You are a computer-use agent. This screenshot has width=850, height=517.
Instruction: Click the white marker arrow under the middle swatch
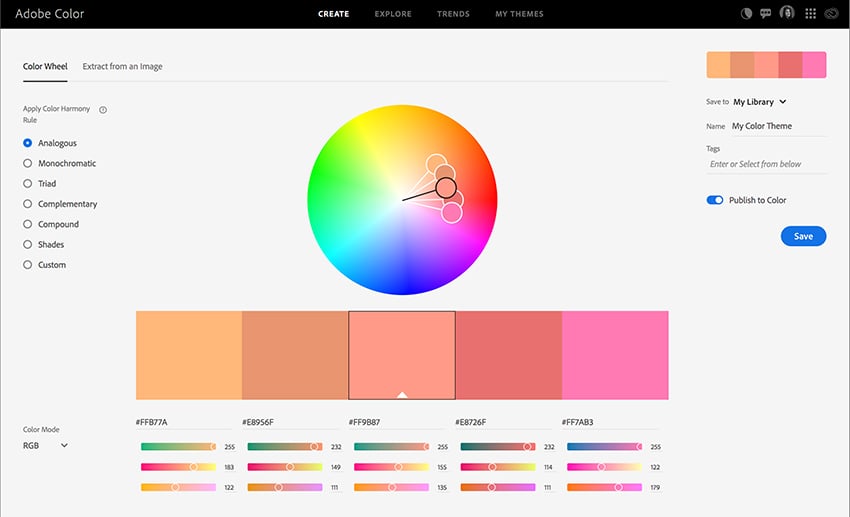pyautogui.click(x=402, y=395)
